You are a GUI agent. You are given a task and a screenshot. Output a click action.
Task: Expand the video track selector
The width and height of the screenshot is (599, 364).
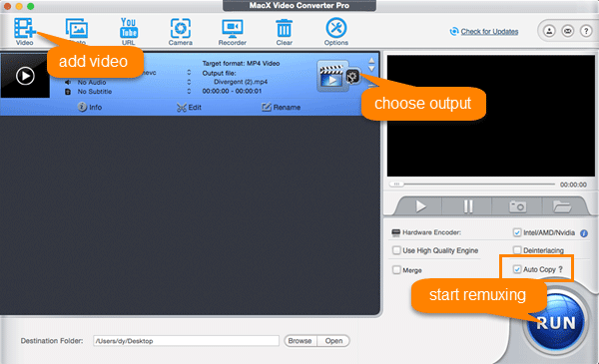[x=189, y=73]
